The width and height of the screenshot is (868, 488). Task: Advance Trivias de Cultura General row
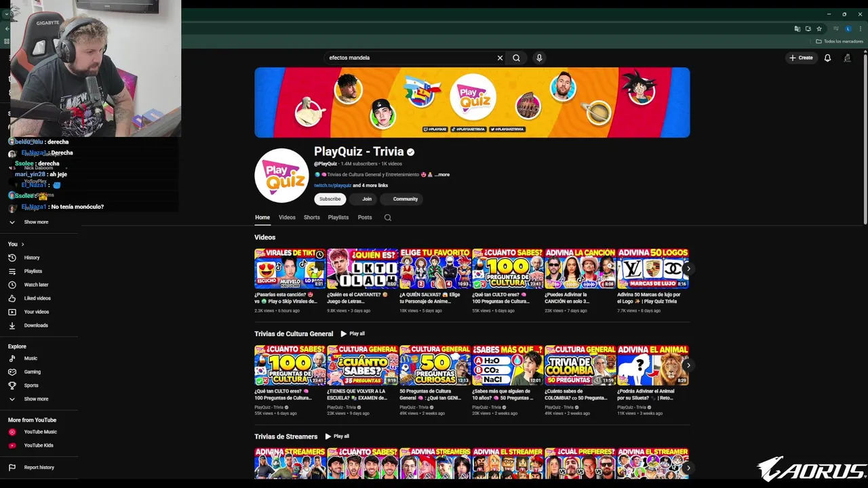[x=688, y=365]
